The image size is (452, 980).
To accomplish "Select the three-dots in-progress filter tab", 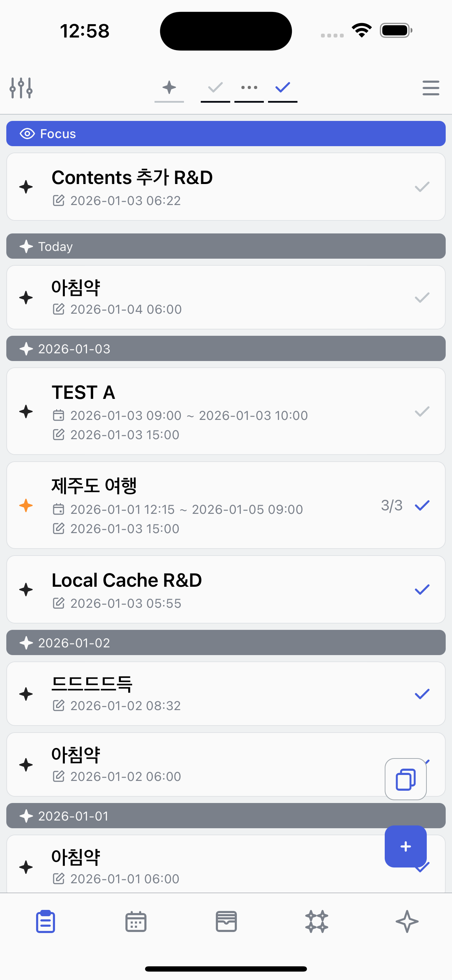I will pyautogui.click(x=249, y=88).
